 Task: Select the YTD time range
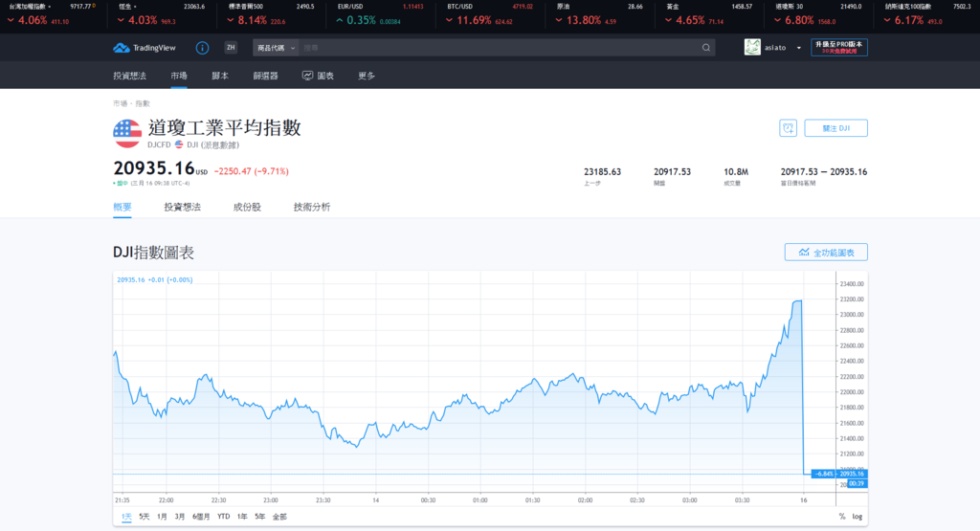(223, 517)
